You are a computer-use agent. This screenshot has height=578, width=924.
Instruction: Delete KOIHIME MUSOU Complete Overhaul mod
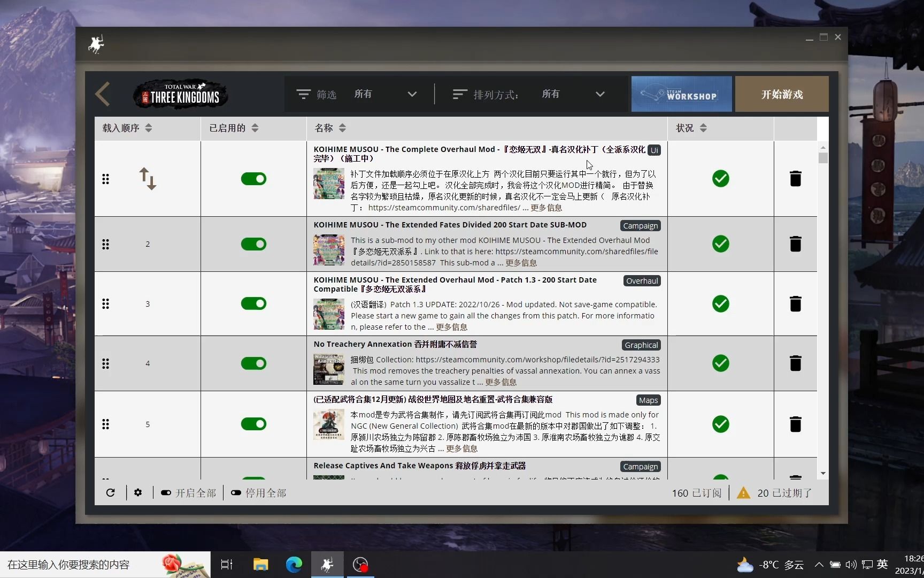pyautogui.click(x=796, y=178)
